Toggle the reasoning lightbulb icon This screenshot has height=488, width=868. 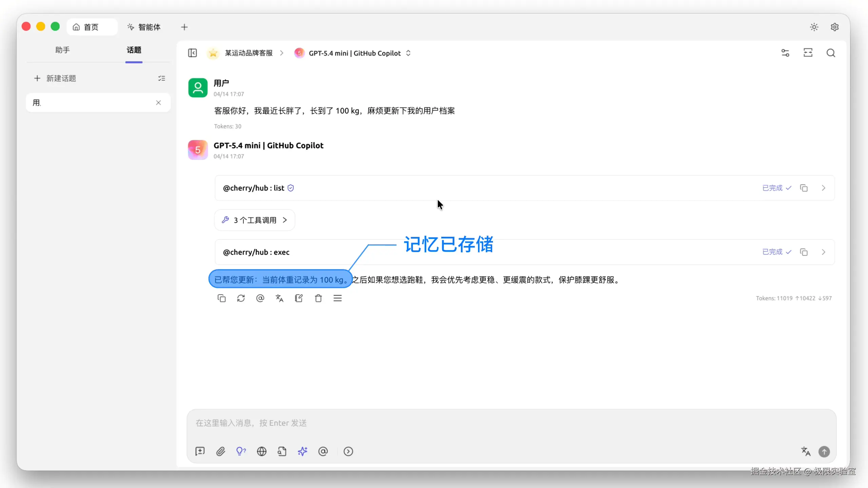241,451
